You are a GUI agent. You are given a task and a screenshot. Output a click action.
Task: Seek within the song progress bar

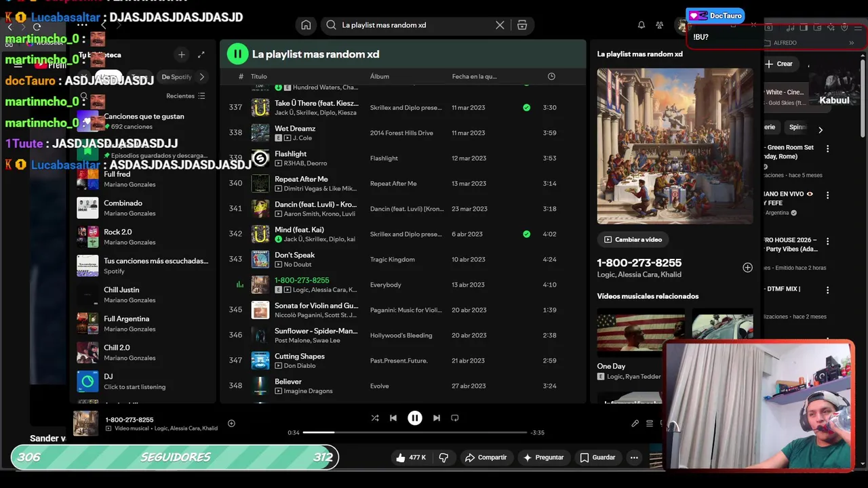point(414,432)
